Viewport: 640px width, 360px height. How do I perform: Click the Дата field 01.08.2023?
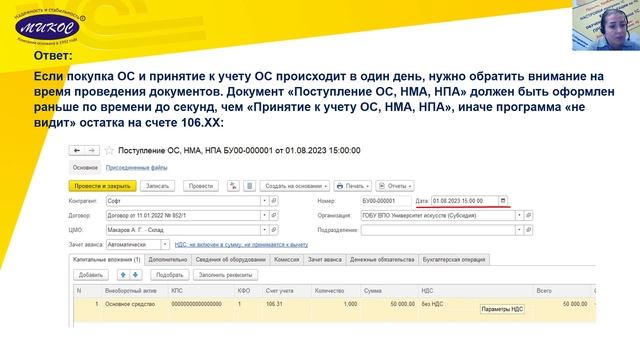pos(465,201)
